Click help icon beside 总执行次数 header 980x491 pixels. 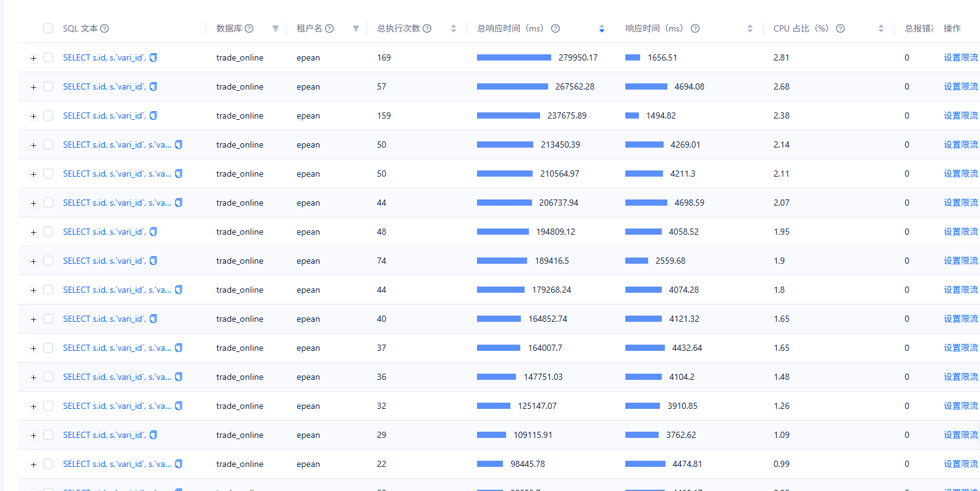coord(427,28)
